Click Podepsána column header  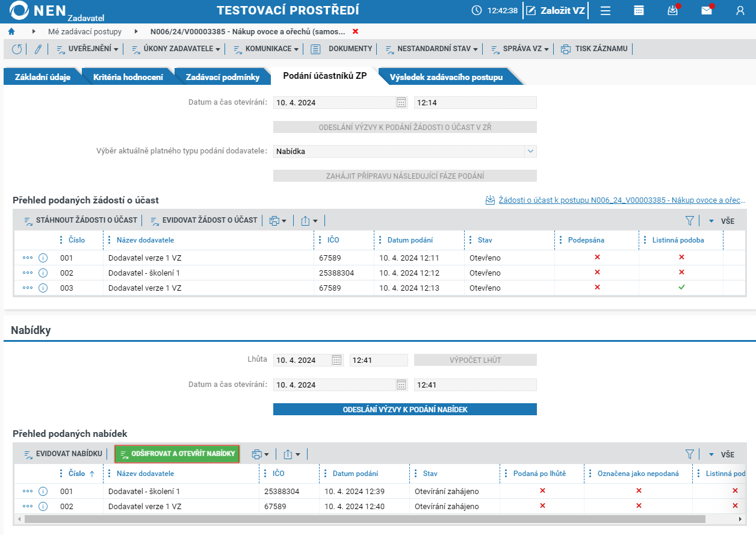coord(586,240)
